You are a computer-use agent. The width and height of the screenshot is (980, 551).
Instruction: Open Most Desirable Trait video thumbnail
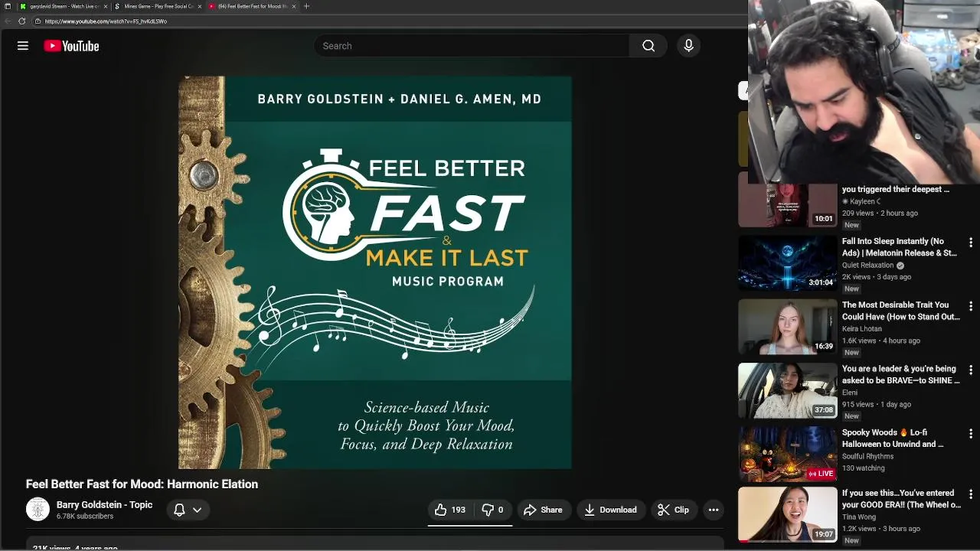(787, 327)
